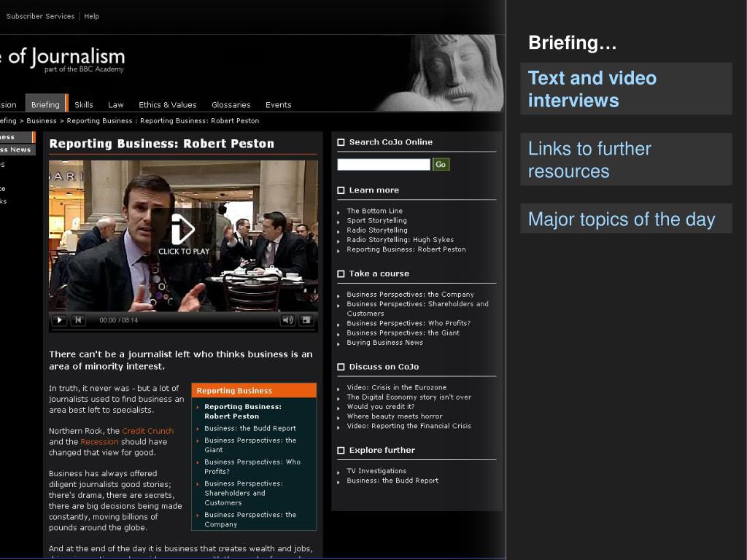Open Reporting Business: Robert Peston under Learn more
Screen dimensions: 747x560
click(x=406, y=249)
